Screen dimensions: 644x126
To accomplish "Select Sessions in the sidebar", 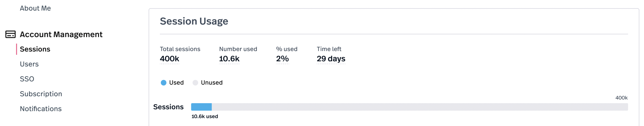I will 35,49.
